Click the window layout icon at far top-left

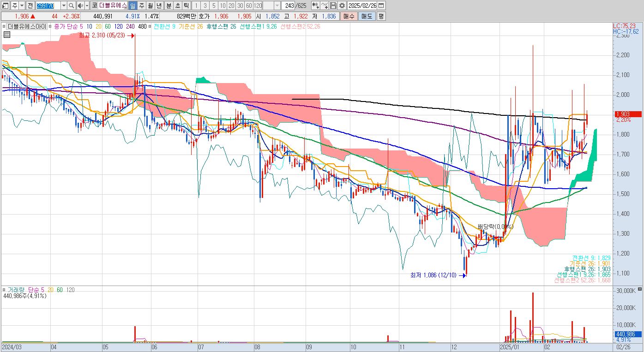pyautogui.click(x=6, y=6)
